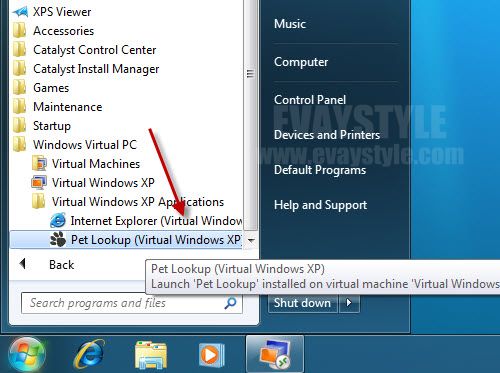Open Help and Support
This screenshot has height=373, width=500.
click(x=320, y=205)
